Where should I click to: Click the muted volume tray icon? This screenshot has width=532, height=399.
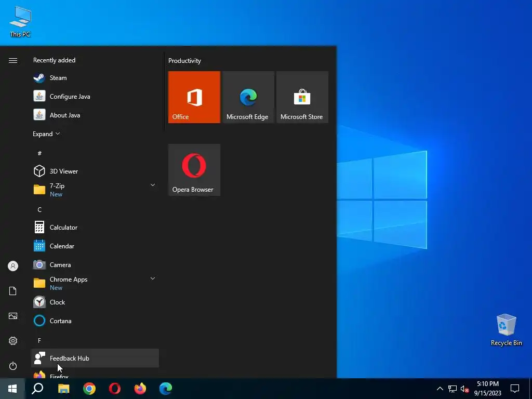pos(464,389)
